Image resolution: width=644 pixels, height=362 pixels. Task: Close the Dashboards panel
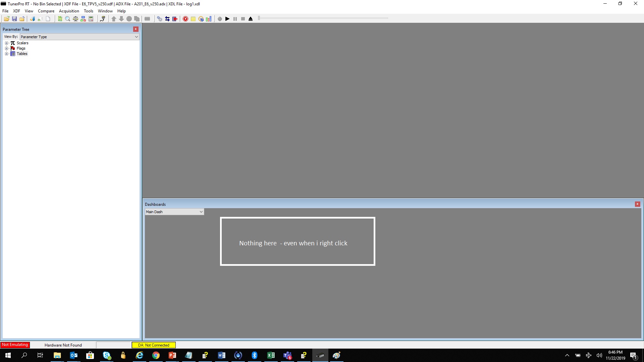click(637, 204)
